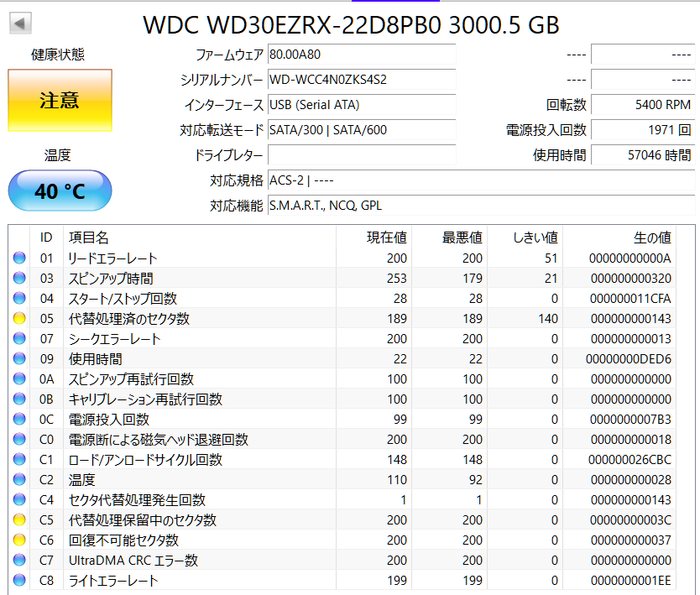Click raw value 0000000007B3
700x595 pixels.
pyautogui.click(x=630, y=419)
